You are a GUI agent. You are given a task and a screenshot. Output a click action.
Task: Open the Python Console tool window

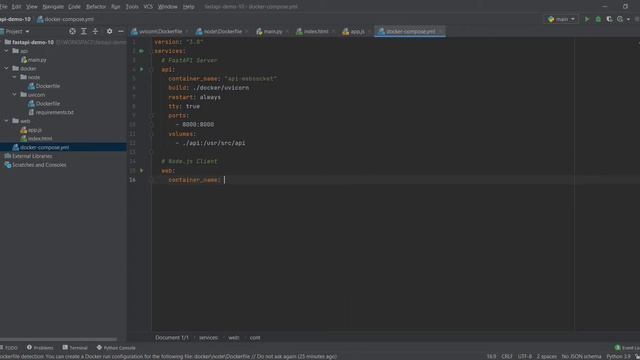[x=116, y=348]
